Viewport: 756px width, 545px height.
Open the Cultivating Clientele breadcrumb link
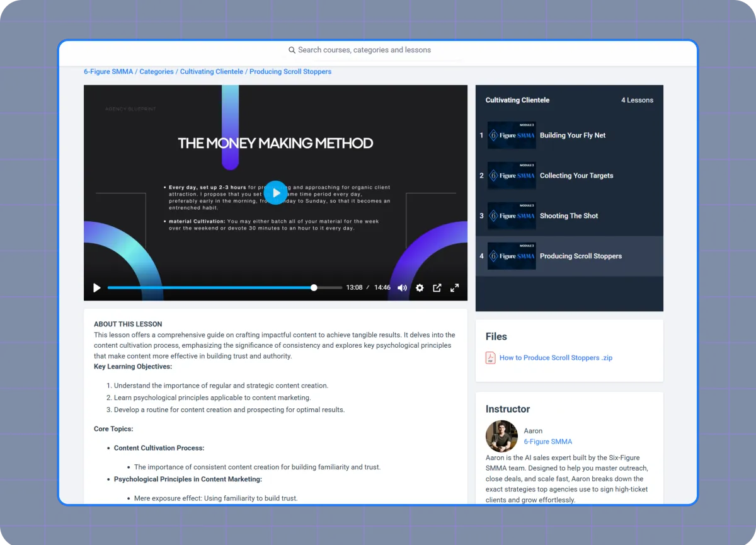(212, 72)
